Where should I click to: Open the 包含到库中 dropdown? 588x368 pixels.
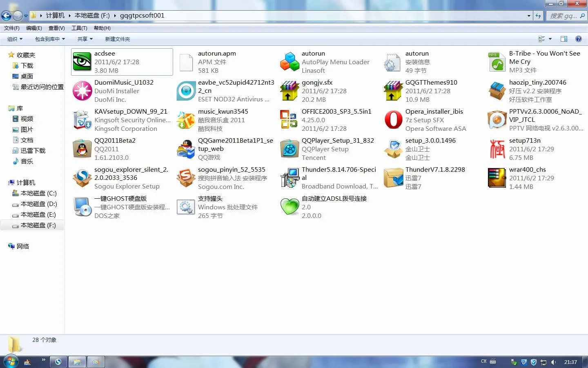(50, 39)
